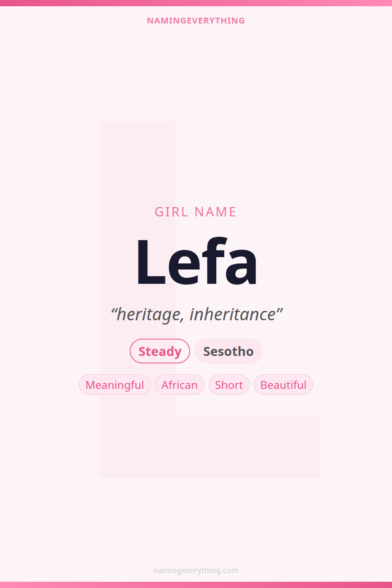Click the pink gradient bar at bottom
Screen dimensions: 392x588
click(x=196, y=585)
